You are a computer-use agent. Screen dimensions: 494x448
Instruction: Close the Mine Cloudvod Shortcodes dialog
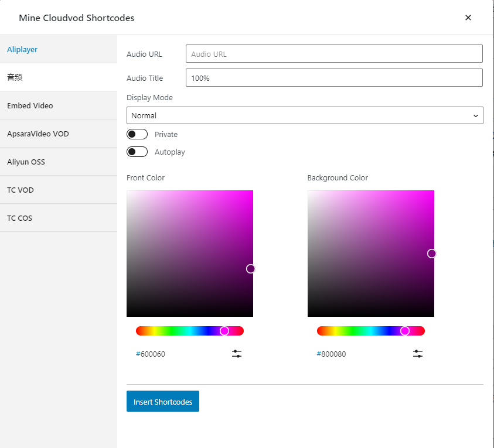click(x=468, y=18)
